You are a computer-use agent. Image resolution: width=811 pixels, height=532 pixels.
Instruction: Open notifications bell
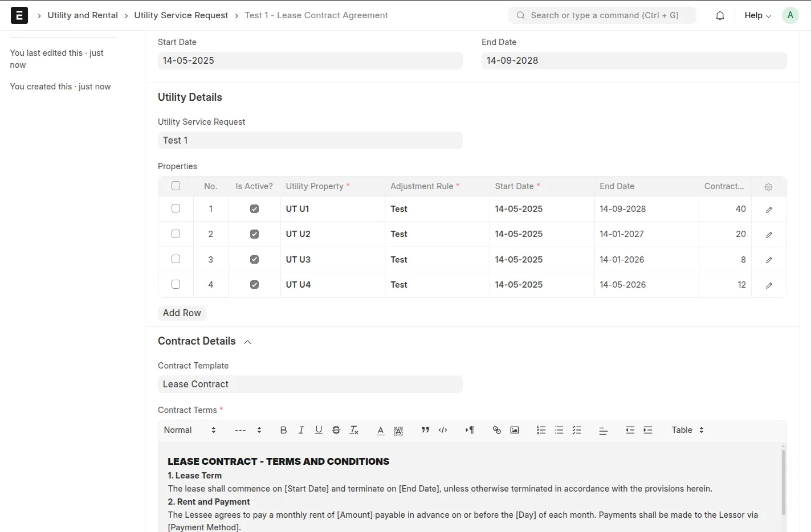coord(720,15)
